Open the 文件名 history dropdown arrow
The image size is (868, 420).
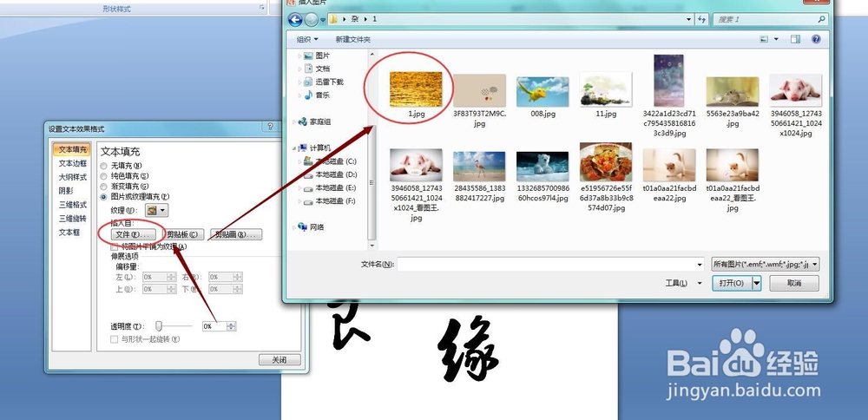click(700, 265)
